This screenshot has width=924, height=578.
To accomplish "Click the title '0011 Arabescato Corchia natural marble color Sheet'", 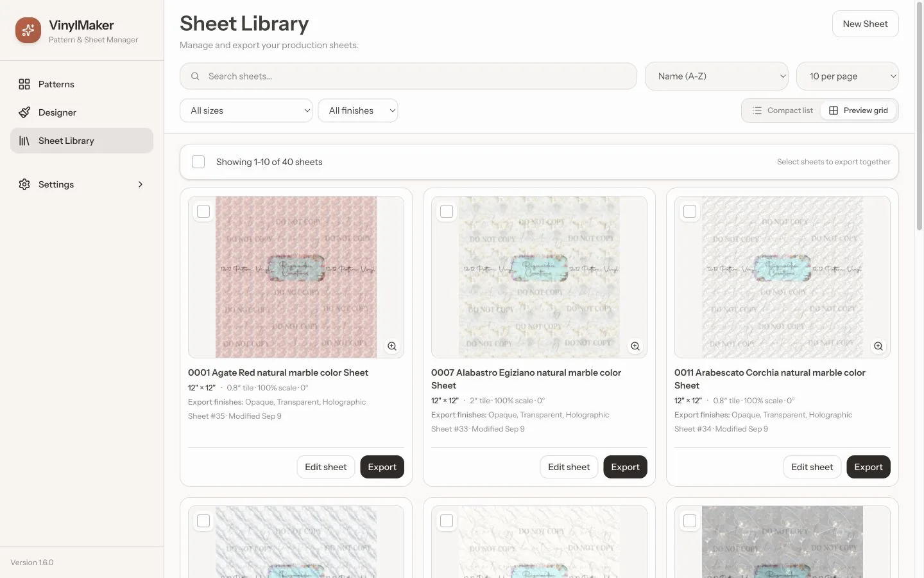I will coord(770,379).
